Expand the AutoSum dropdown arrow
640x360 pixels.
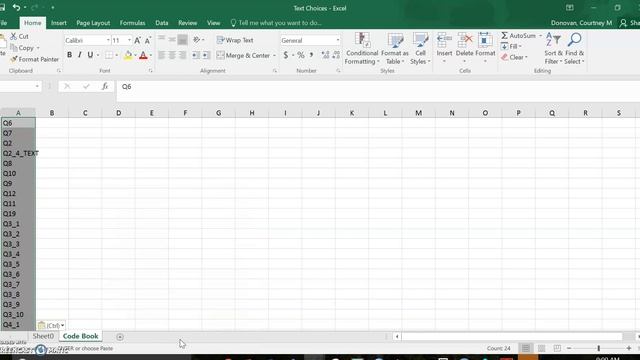[x=540, y=36]
